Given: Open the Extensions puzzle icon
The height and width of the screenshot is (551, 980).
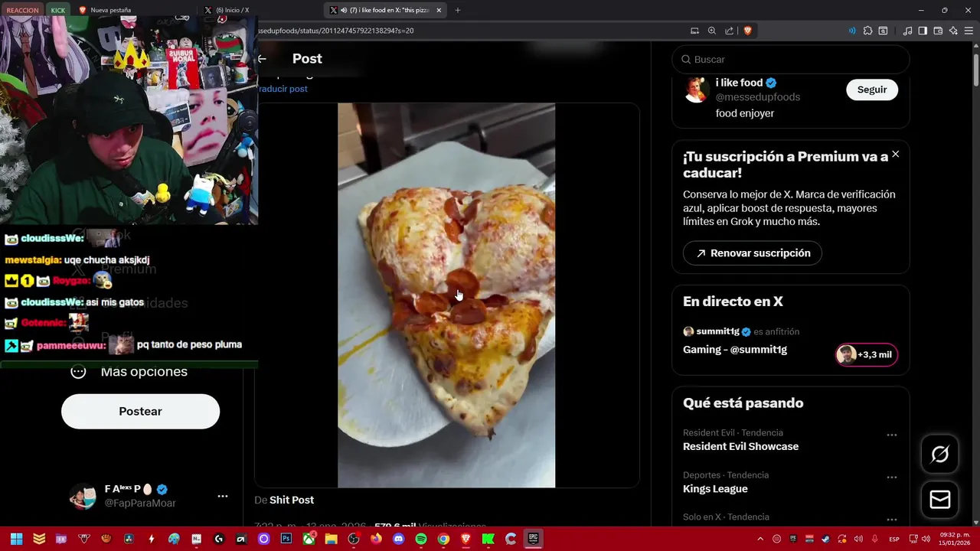Looking at the screenshot, I should (867, 31).
